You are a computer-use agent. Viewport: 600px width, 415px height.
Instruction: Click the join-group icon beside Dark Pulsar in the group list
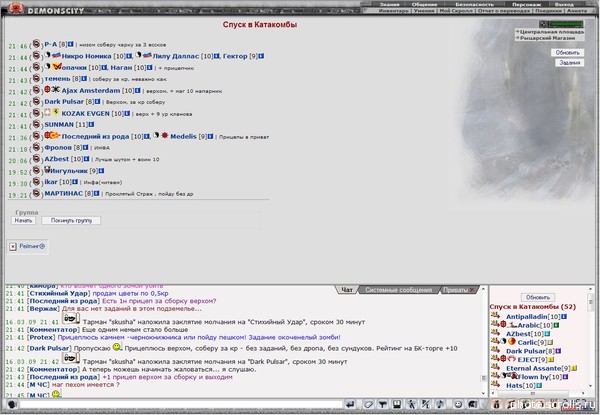[x=36, y=101]
